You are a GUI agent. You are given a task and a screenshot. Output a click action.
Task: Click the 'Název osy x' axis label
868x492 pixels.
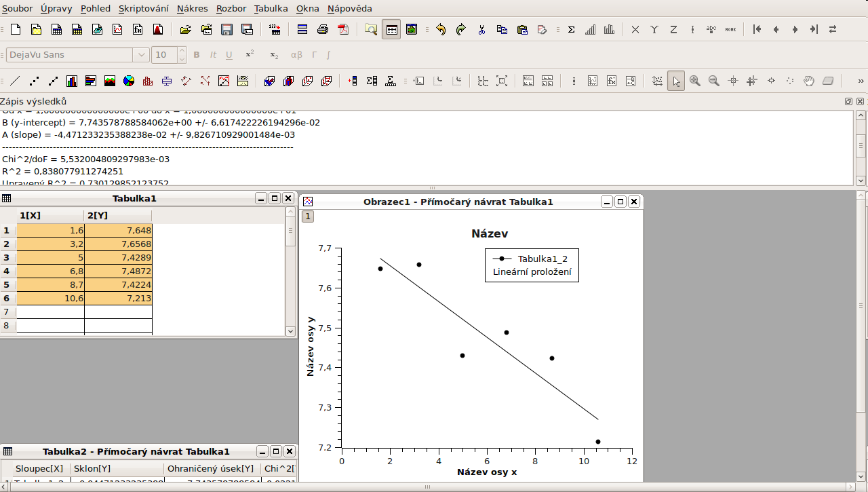click(487, 472)
